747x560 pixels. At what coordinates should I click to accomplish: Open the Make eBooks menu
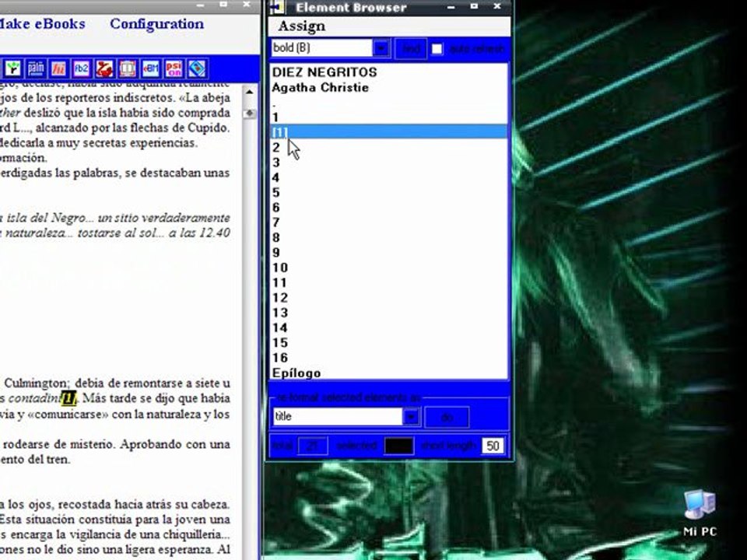pyautogui.click(x=42, y=24)
